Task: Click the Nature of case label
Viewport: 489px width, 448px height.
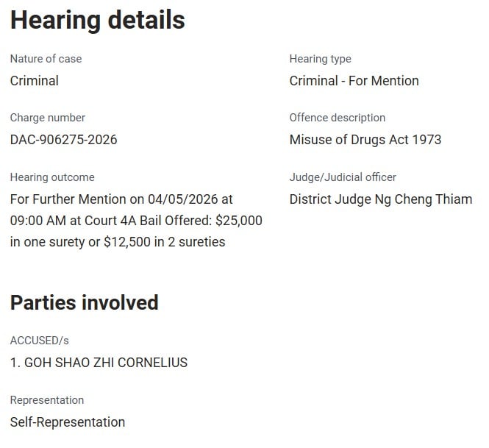Action: (46, 59)
